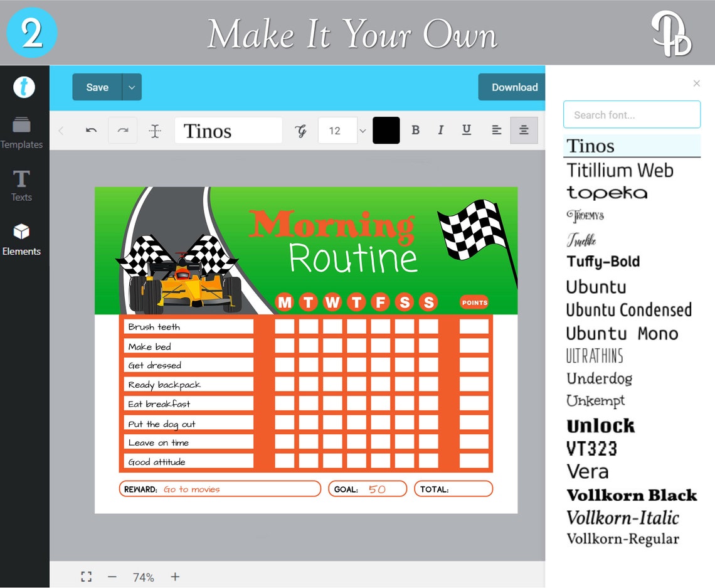
Task: Redo the last action
Action: point(122,130)
